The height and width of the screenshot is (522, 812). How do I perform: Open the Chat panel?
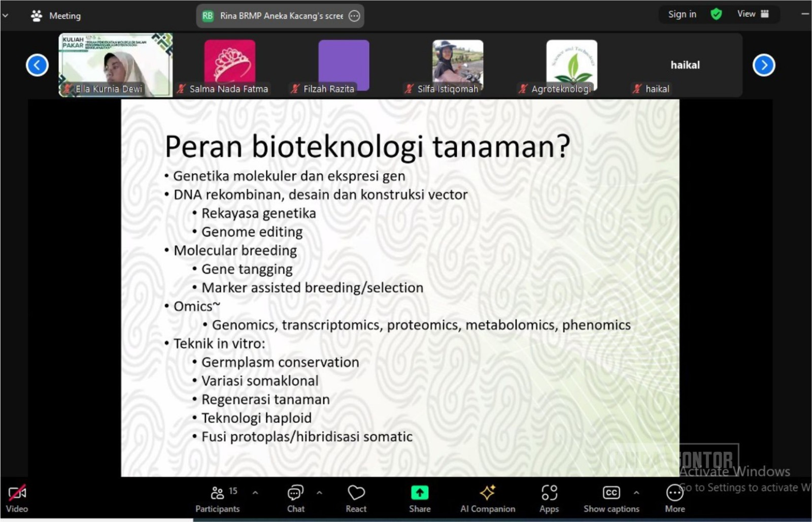[x=295, y=498]
